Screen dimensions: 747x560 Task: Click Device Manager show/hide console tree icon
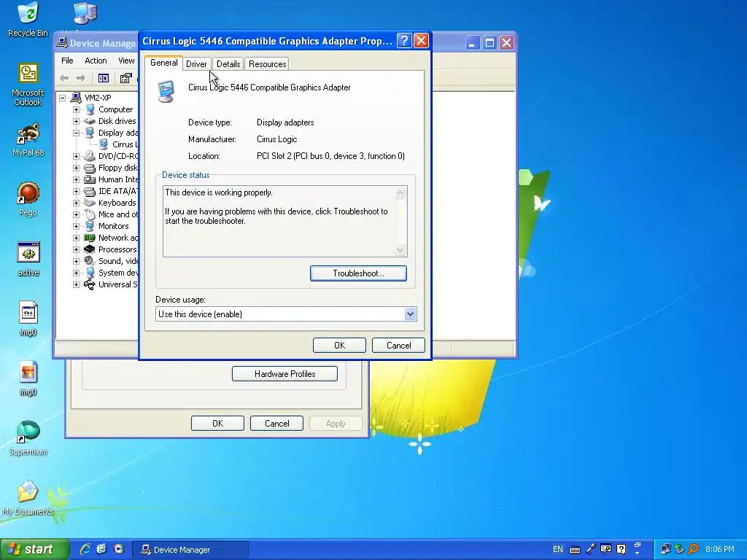click(104, 78)
